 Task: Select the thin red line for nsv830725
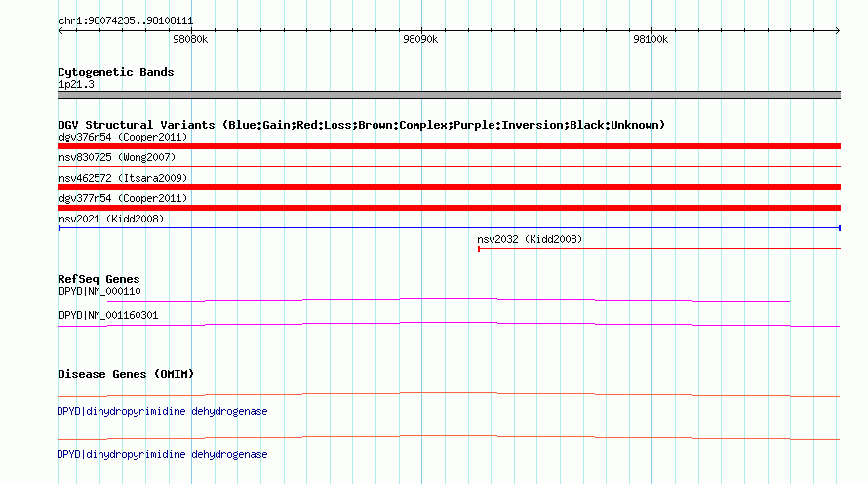(x=449, y=166)
